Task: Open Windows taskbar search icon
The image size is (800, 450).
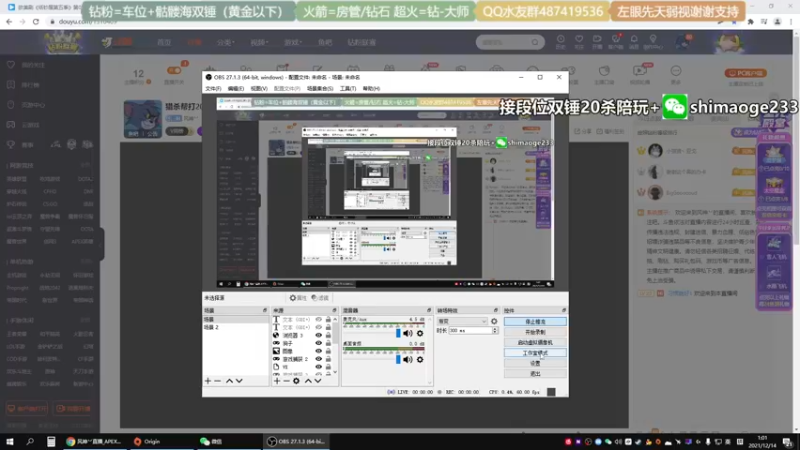Action: 30,442
